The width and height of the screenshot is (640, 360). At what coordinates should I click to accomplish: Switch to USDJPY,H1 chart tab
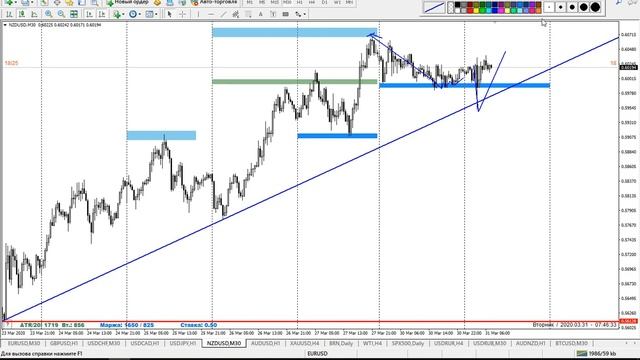point(182,343)
